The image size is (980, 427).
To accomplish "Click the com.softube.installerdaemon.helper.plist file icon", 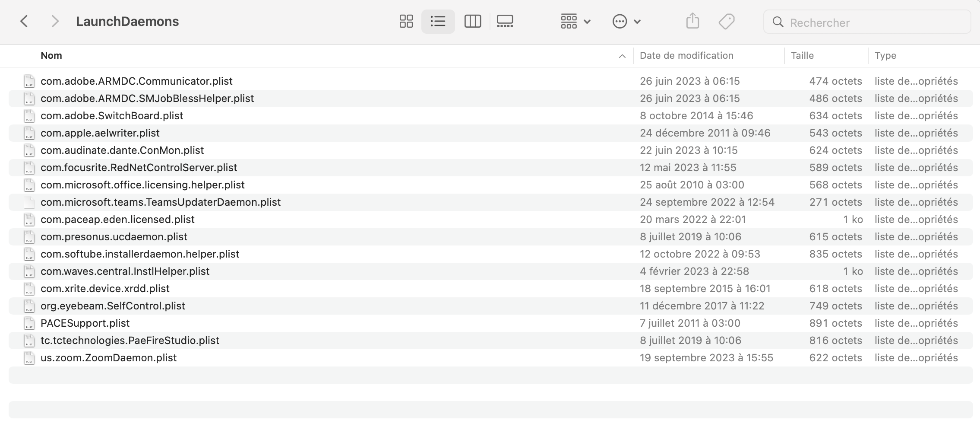I will click(29, 254).
